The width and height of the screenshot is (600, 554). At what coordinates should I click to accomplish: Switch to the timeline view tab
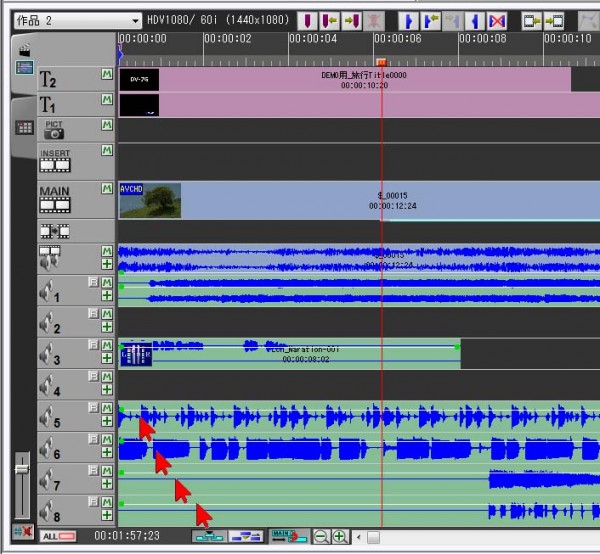[x=24, y=68]
